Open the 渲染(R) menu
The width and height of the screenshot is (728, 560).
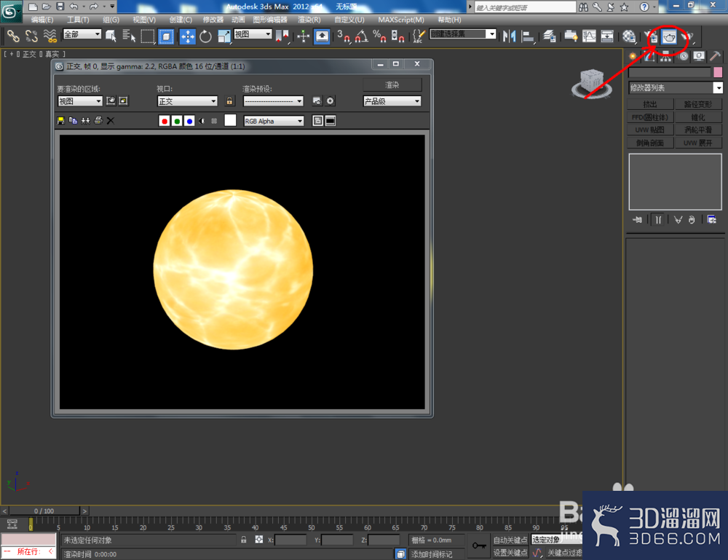point(309,20)
